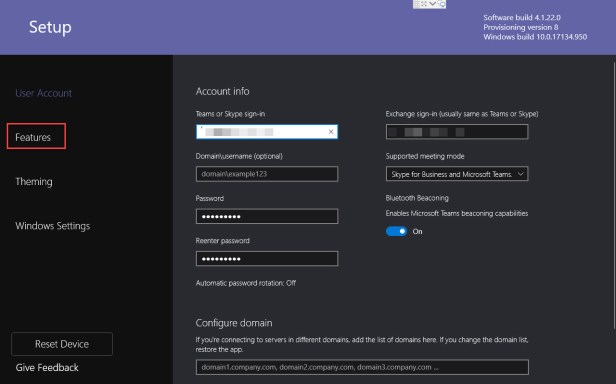Click the vertical scrollbar of the settings pane
The height and width of the screenshot is (384, 616).
614,195
